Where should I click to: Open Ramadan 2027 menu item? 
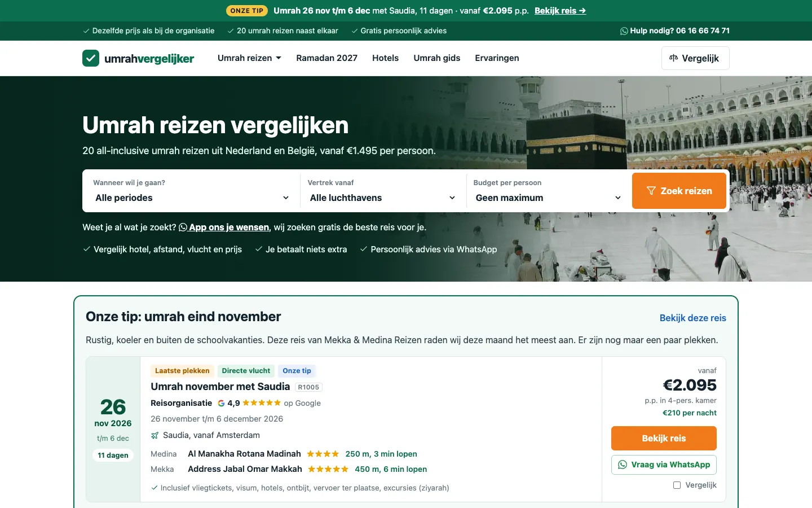click(x=326, y=58)
